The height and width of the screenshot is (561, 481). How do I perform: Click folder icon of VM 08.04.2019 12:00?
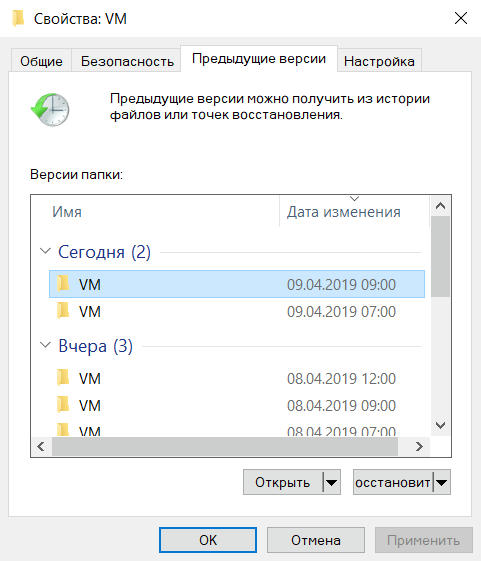coord(63,377)
